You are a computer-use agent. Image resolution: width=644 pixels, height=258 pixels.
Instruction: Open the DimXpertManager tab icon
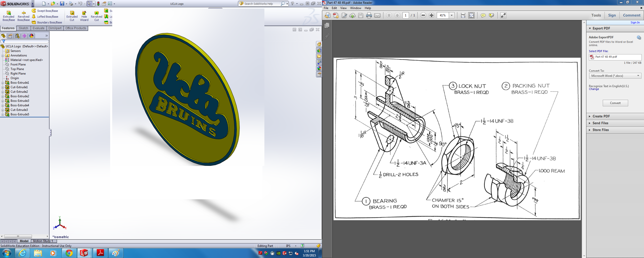[x=24, y=36]
